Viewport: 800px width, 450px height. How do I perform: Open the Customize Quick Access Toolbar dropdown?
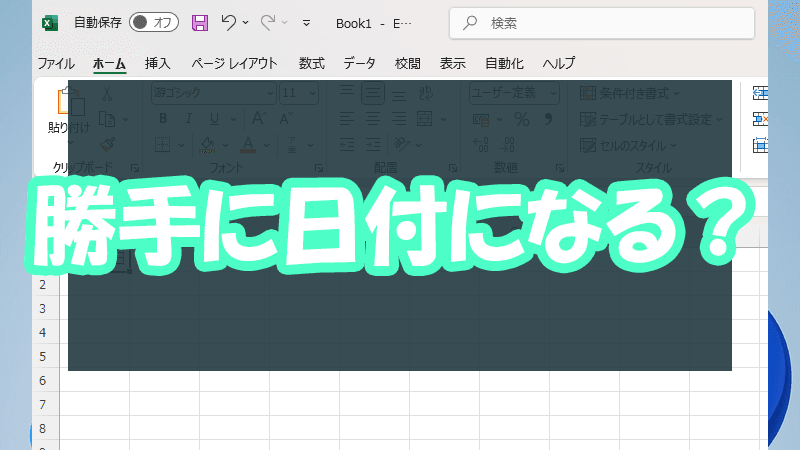[x=306, y=22]
